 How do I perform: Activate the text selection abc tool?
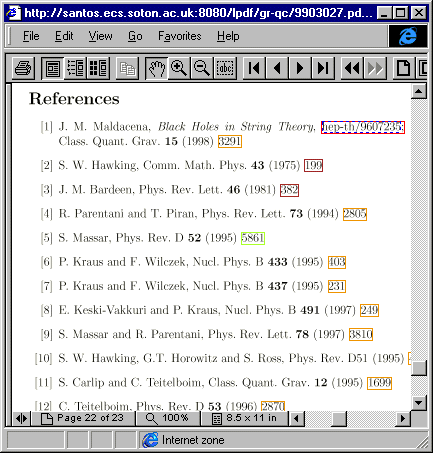coord(225,68)
